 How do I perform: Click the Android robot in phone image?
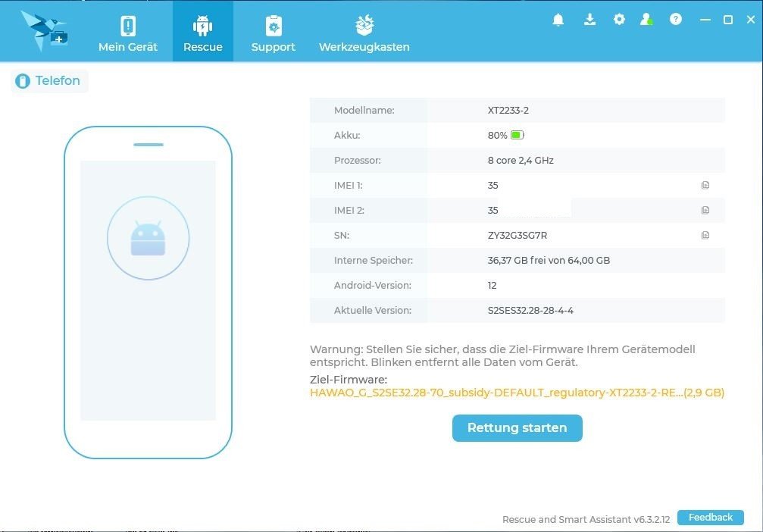point(148,239)
